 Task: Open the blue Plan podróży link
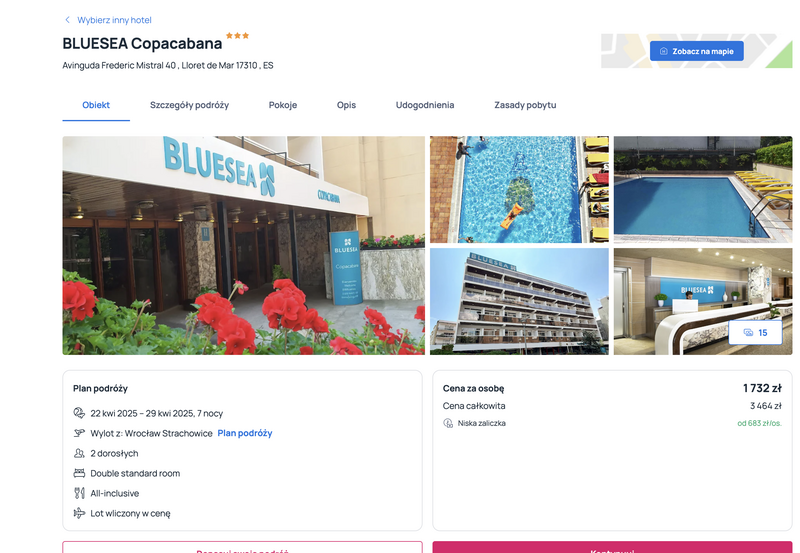[x=245, y=433]
